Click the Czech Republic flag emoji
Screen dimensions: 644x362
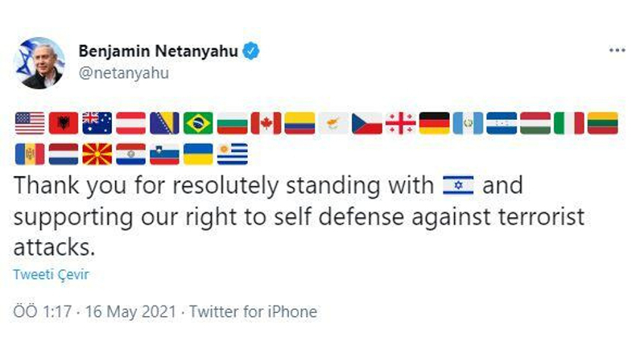pos(366,123)
